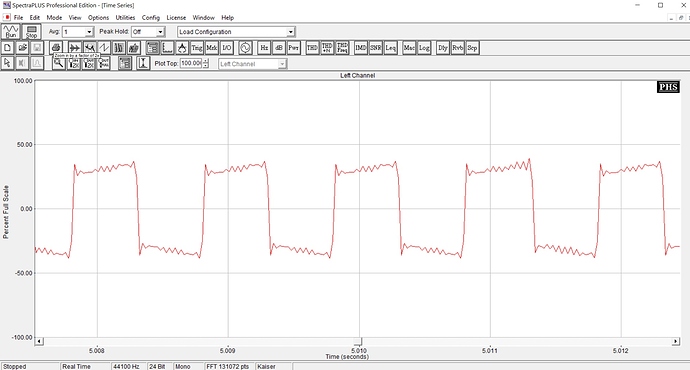Open the View menu
This screenshot has width=690, height=370.
point(75,18)
